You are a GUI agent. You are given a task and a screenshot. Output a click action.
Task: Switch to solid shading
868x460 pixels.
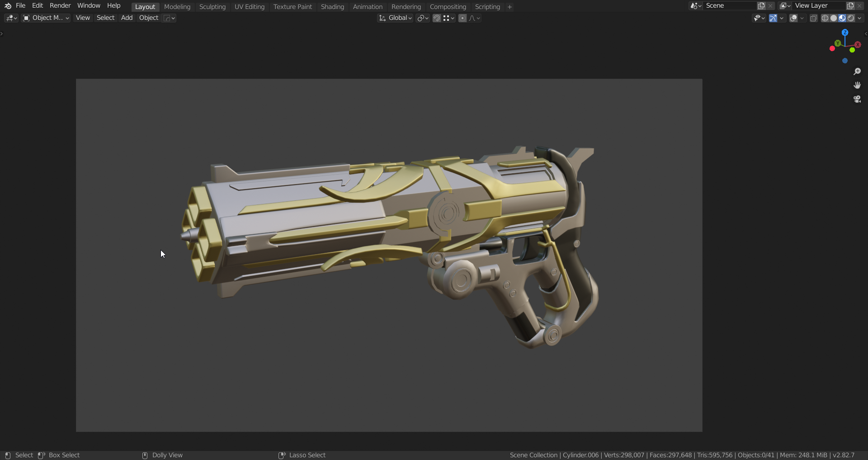tap(833, 18)
